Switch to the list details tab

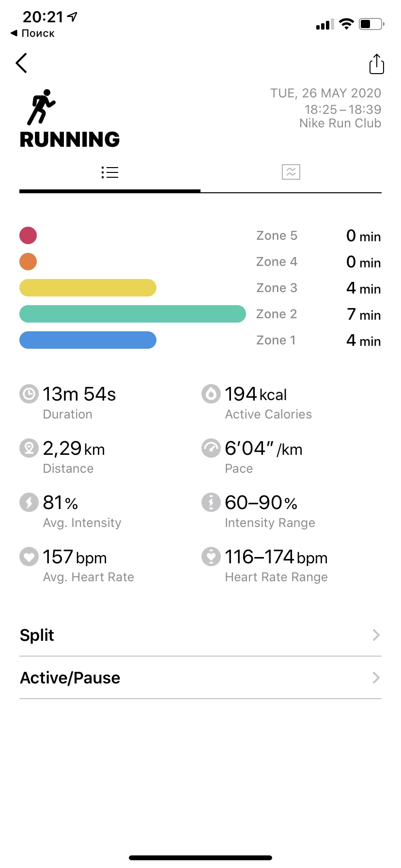click(x=110, y=172)
